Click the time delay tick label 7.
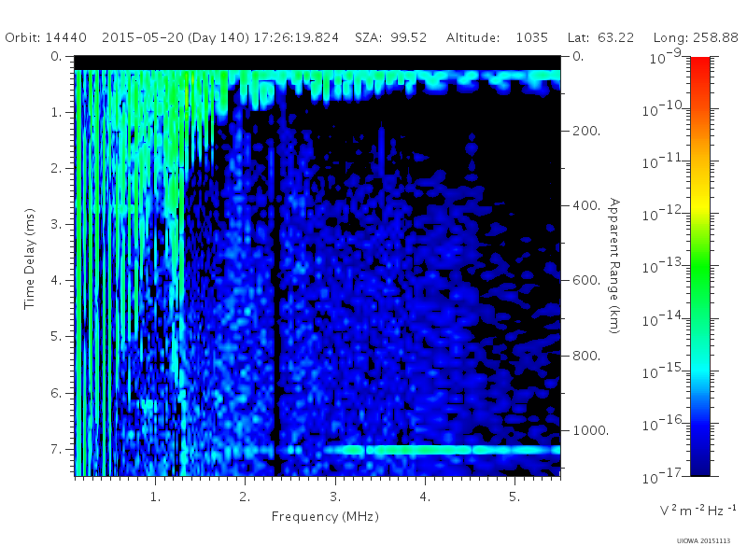747x560 pixels. pyautogui.click(x=56, y=449)
